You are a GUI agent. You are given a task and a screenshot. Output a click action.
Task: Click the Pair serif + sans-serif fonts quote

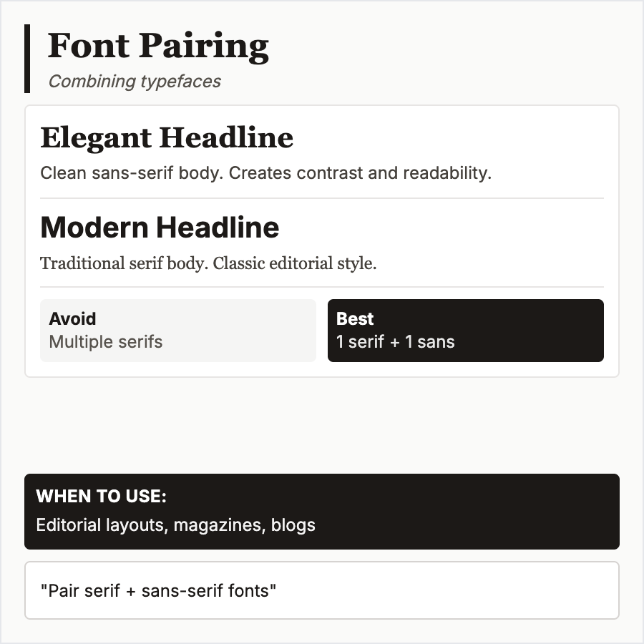(159, 591)
